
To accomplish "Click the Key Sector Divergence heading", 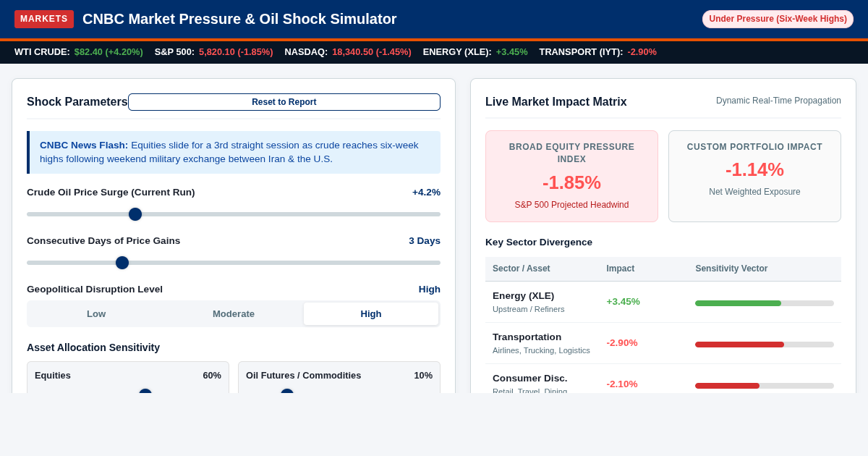I will 539,242.
